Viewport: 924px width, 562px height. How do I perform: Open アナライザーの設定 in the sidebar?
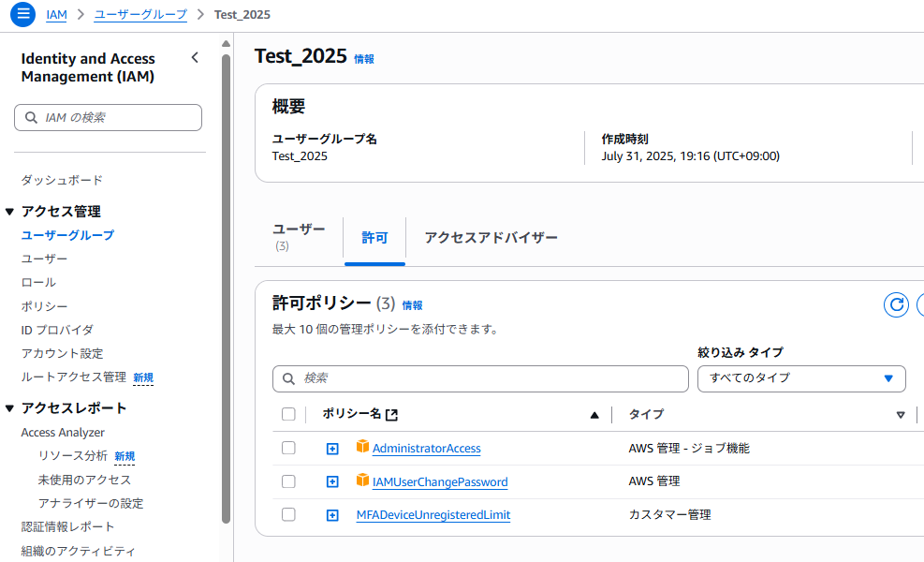[x=91, y=503]
